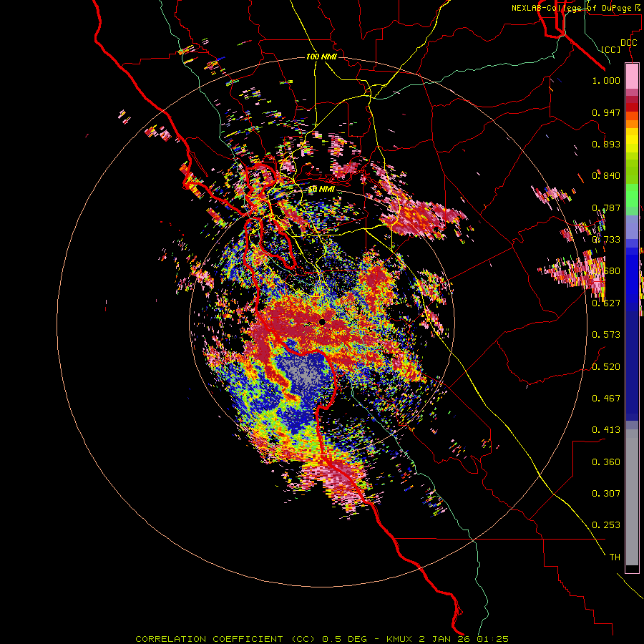Click the 0.627 legend value
Image resolution: width=644 pixels, height=644 pixels.
coord(606,303)
